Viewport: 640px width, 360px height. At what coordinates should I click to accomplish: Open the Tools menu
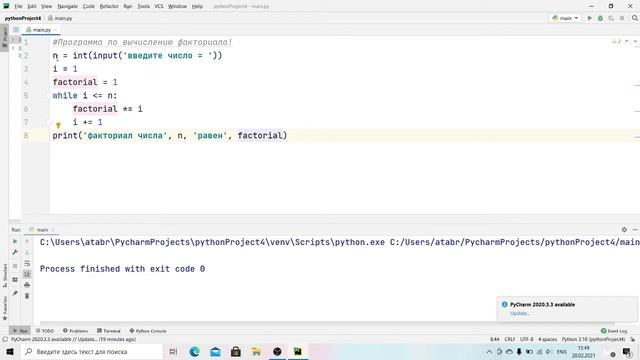click(143, 6)
